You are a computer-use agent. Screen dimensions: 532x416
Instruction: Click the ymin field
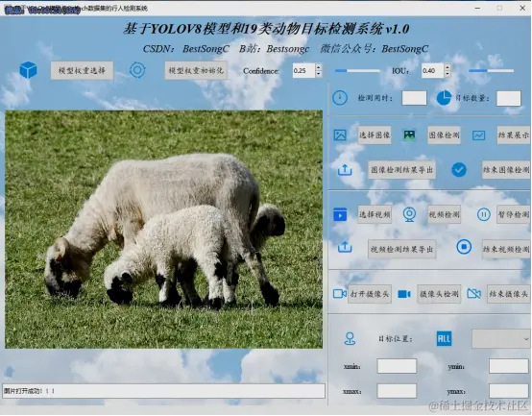508,366
